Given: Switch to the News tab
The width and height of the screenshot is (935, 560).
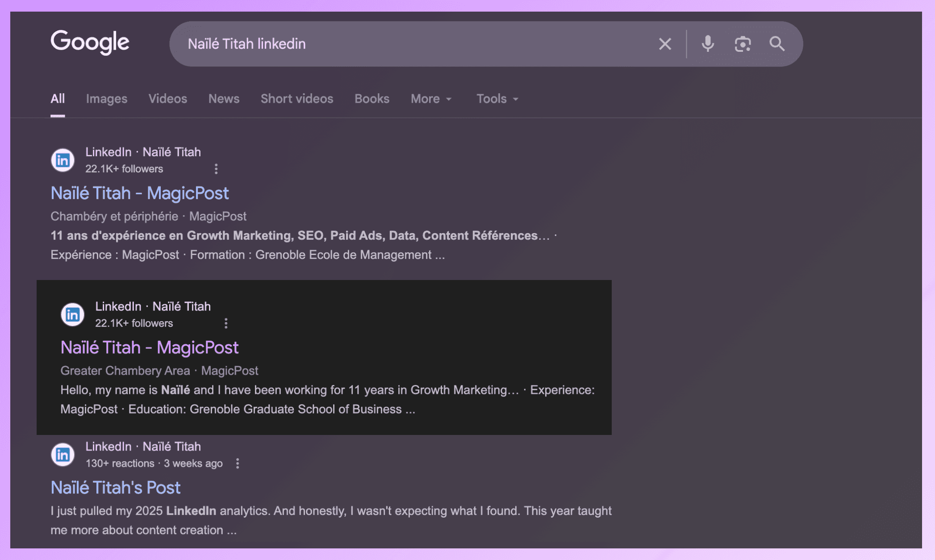Looking at the screenshot, I should [224, 99].
